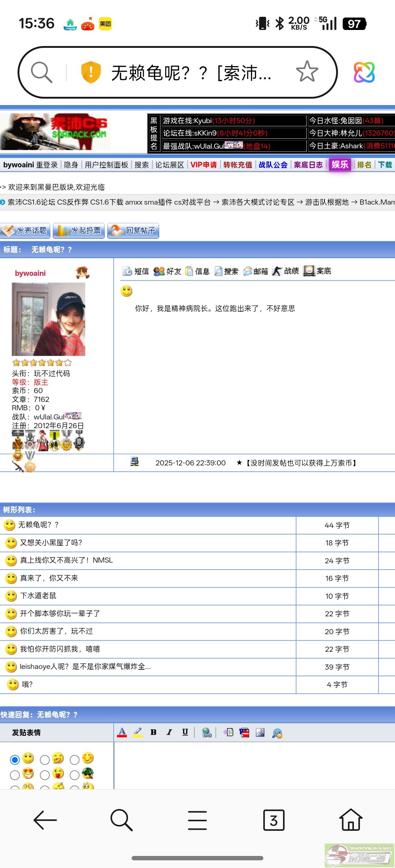Select the first smiley emoticon radio button
Viewport: 395px width, 868px height.
(15, 760)
